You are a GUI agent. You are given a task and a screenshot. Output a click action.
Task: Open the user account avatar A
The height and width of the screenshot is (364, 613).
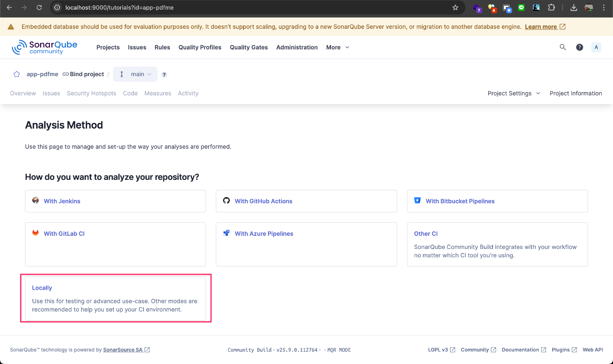click(596, 47)
